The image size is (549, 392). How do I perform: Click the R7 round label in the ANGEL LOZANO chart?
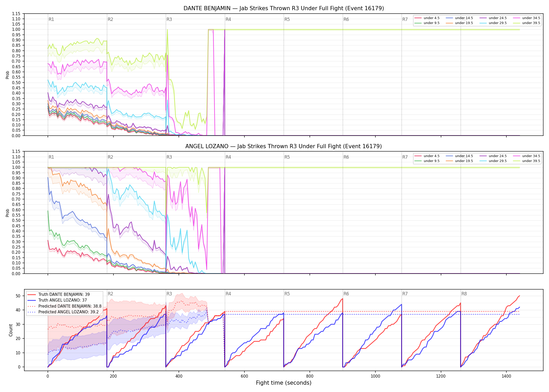click(x=405, y=157)
